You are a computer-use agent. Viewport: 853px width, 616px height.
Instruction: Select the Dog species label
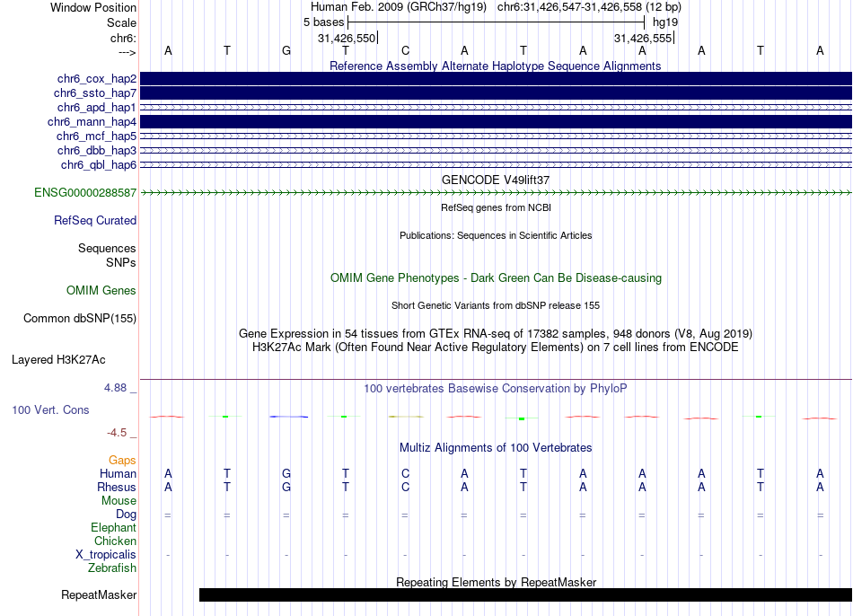point(127,515)
